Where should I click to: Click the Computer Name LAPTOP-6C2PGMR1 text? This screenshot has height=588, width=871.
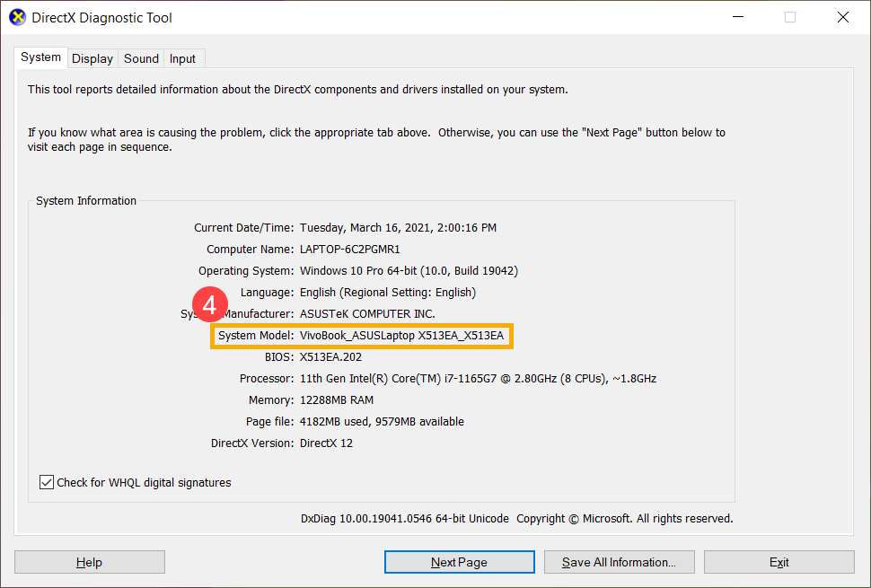pos(349,250)
